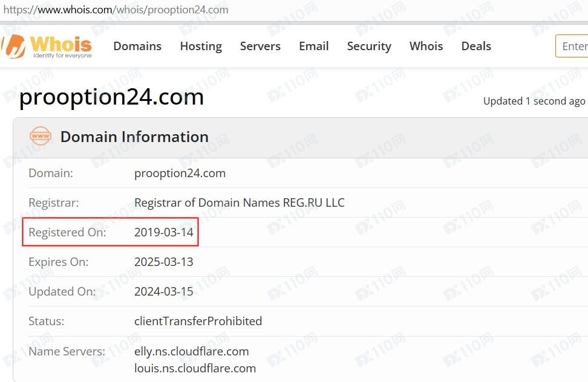The image size is (588, 382).
Task: Open the Hosting menu
Action: pyautogui.click(x=201, y=47)
